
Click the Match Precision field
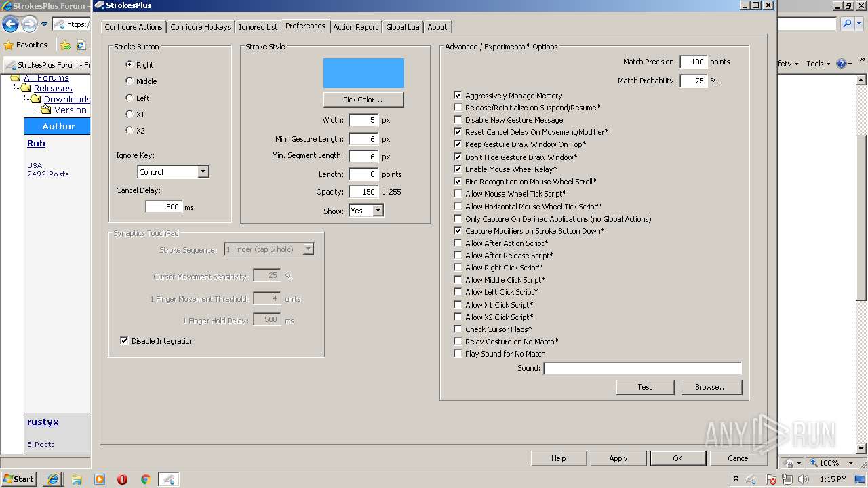click(x=693, y=62)
